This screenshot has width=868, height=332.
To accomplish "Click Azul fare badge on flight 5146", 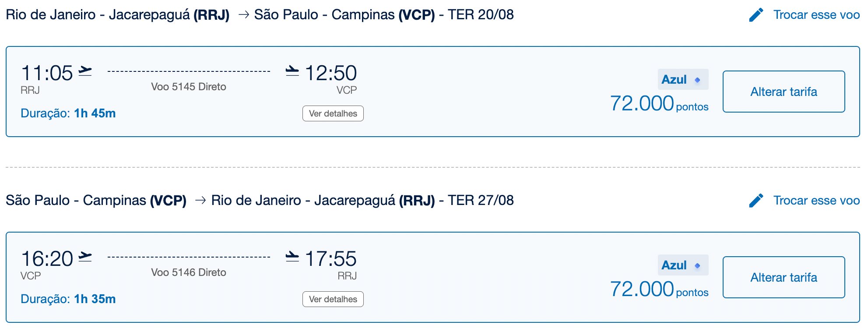I will 683,265.
